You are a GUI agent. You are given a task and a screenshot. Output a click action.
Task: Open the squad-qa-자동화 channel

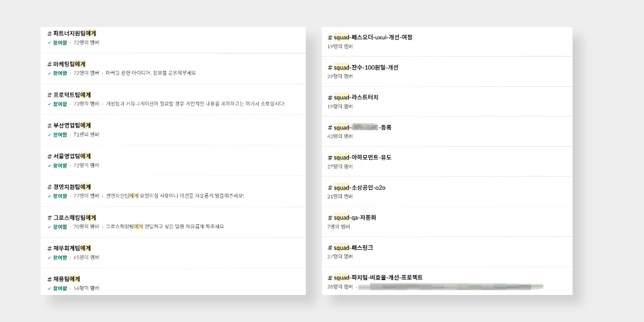(x=354, y=218)
